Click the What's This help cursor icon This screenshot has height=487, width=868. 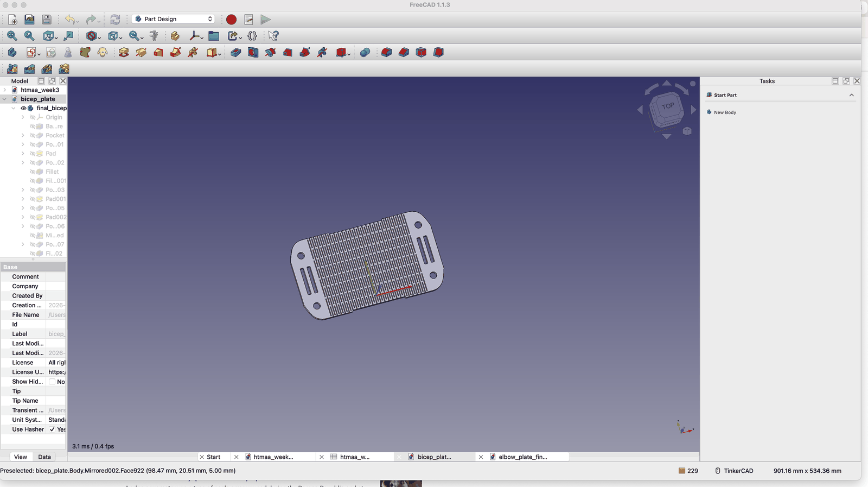tap(273, 36)
